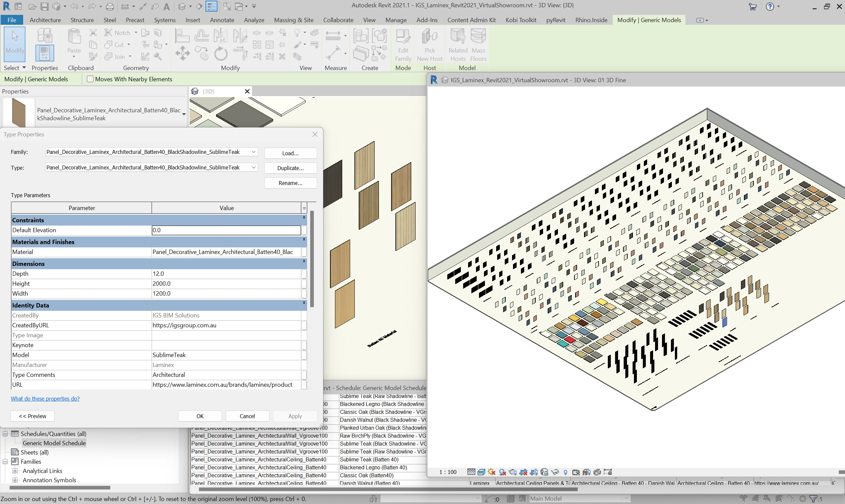Click the Temporary Hide/Isolate glasses icon
The image size is (845, 504).
click(x=555, y=472)
